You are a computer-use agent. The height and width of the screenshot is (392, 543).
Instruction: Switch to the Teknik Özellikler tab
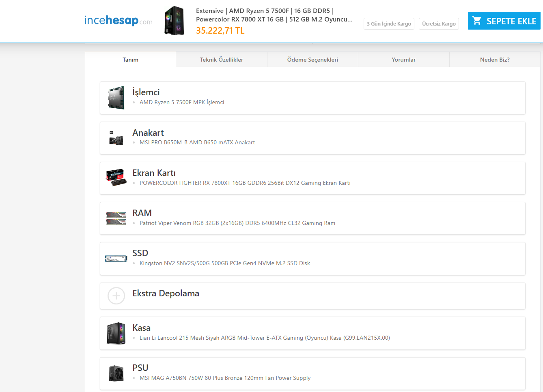click(x=222, y=60)
